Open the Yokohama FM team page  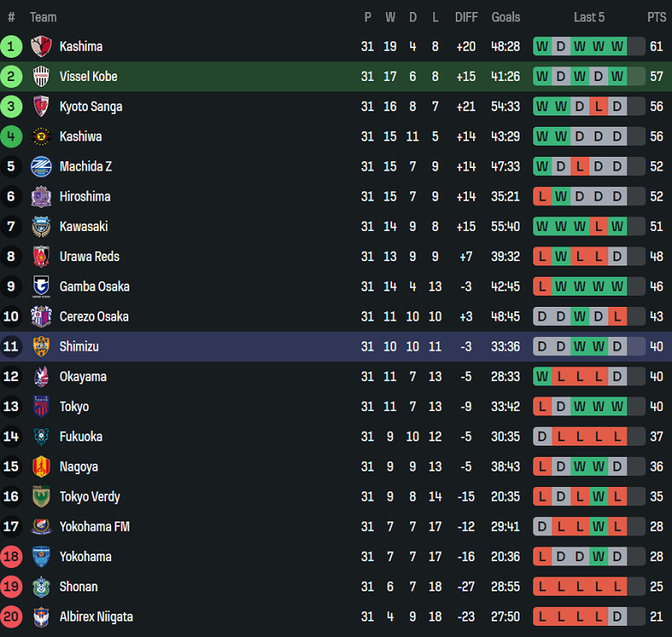point(95,527)
